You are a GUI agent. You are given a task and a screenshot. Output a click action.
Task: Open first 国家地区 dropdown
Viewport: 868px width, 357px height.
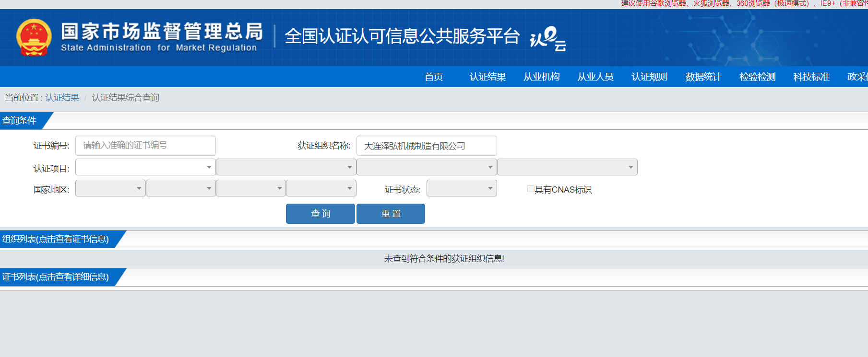110,188
